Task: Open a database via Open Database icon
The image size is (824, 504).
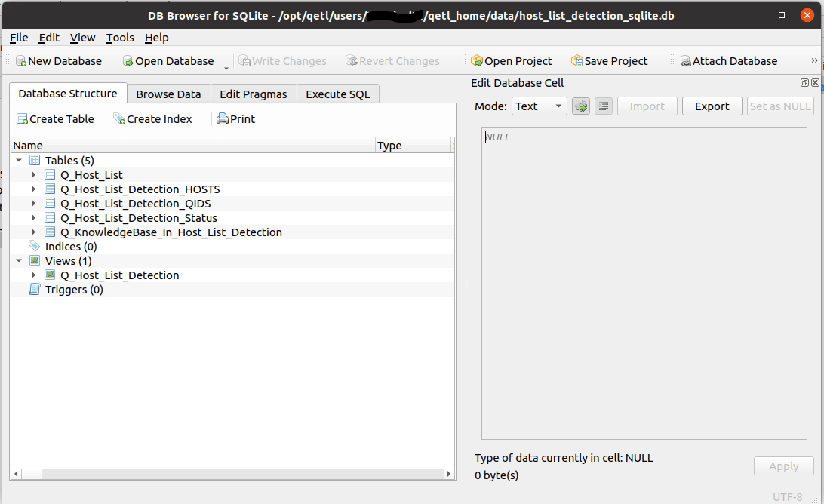Action: click(128, 61)
